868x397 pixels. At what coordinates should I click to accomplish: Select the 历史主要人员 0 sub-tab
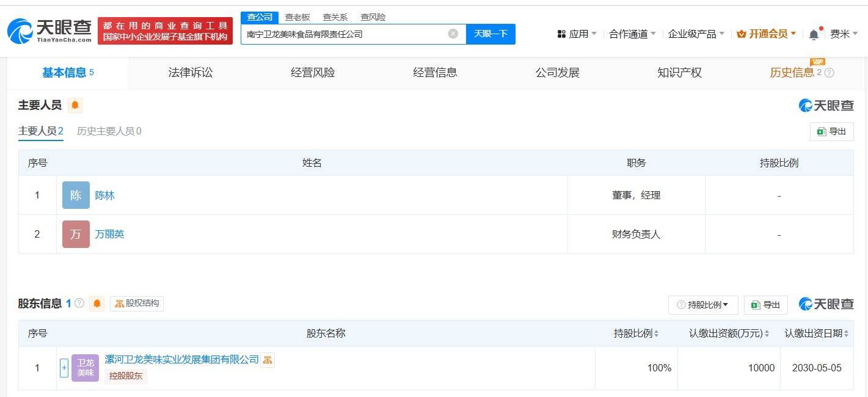pos(109,131)
